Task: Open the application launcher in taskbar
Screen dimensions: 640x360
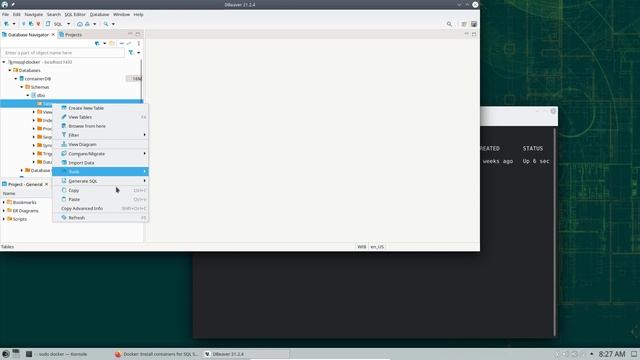Action: (6, 354)
